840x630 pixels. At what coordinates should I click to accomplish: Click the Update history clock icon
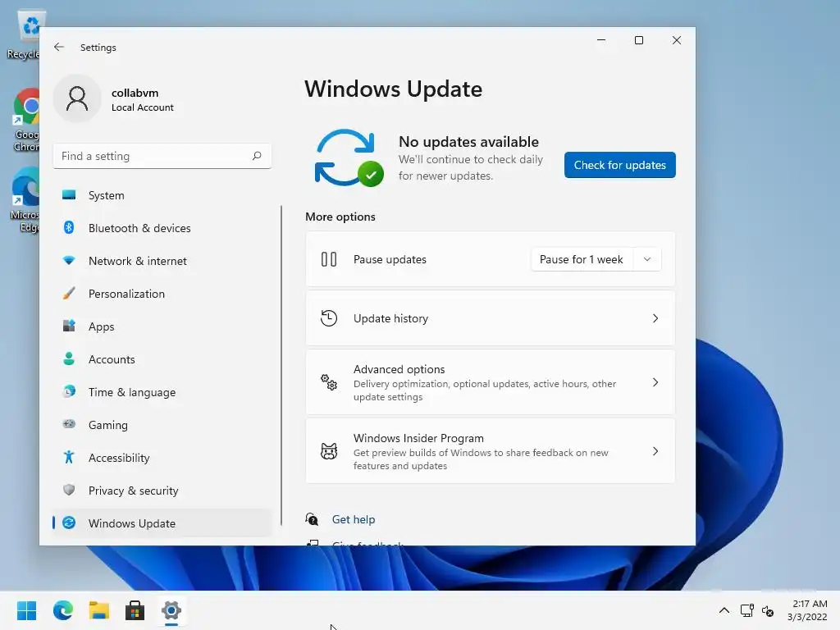(329, 318)
